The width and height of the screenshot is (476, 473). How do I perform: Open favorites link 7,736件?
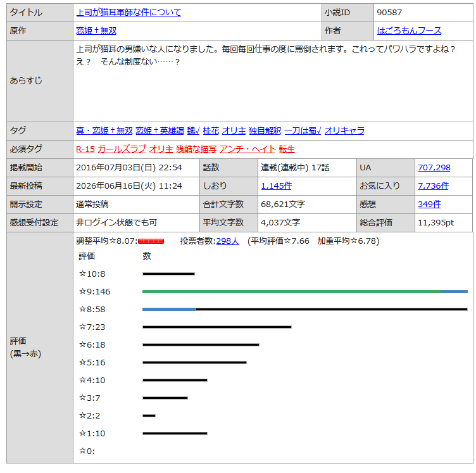[433, 186]
